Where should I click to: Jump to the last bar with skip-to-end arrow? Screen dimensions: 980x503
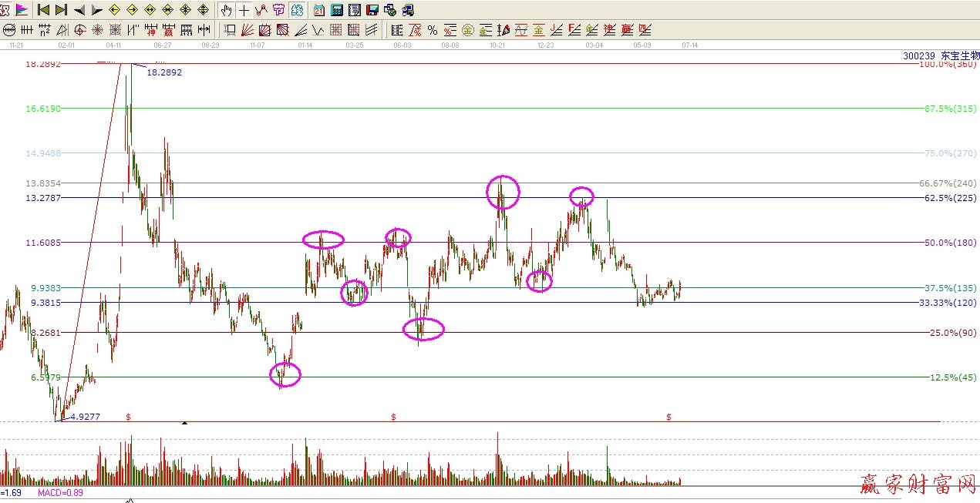[61, 10]
